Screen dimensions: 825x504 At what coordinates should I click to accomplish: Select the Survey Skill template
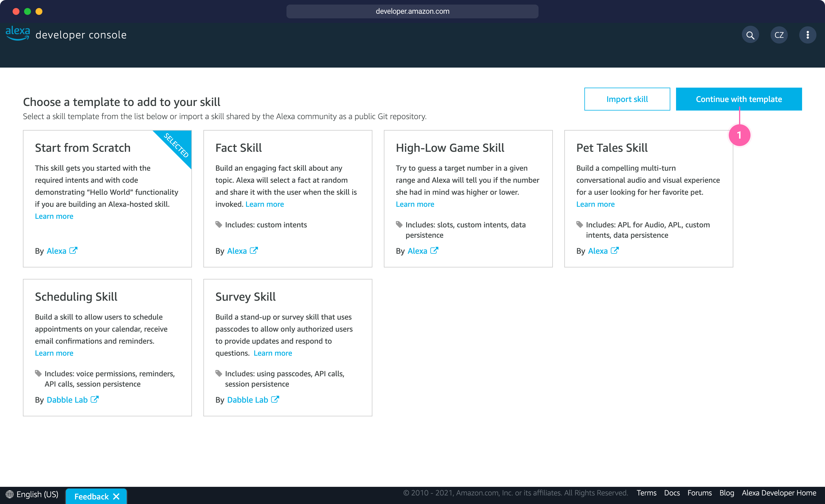pos(288,348)
